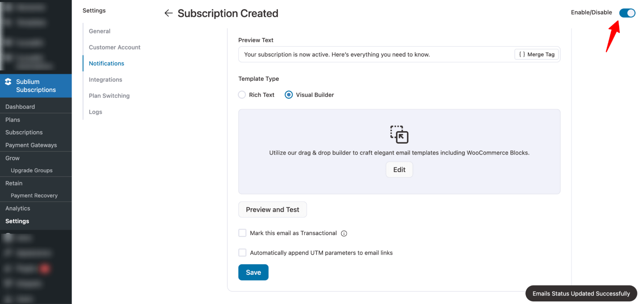The image size is (644, 304).
Task: Open the Plan Switching settings
Action: click(x=109, y=95)
